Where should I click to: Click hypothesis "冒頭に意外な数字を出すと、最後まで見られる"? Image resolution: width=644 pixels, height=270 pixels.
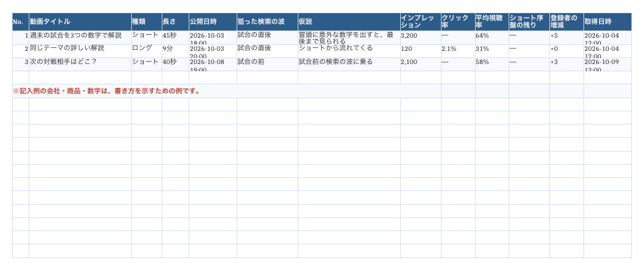coord(349,38)
